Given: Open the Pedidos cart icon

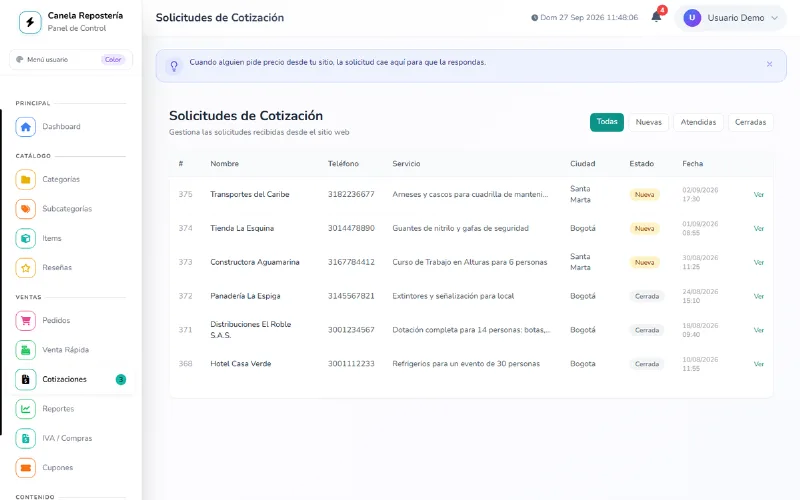Looking at the screenshot, I should [26, 320].
